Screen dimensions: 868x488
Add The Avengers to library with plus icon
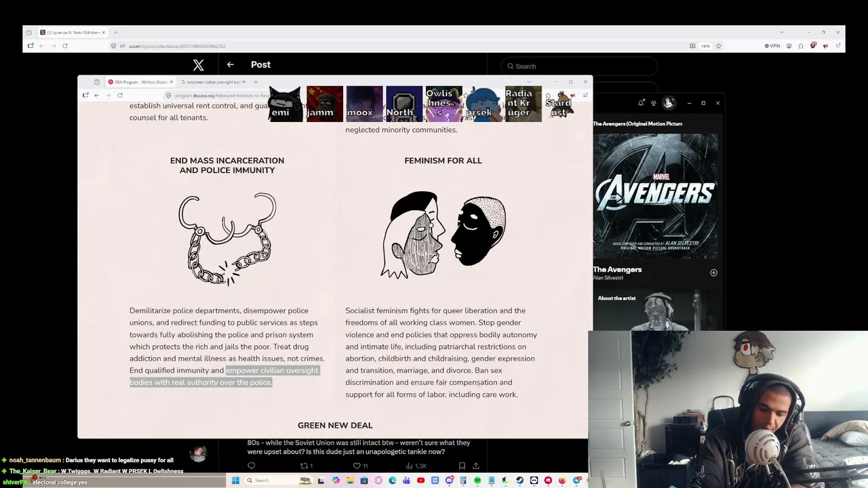(713, 272)
